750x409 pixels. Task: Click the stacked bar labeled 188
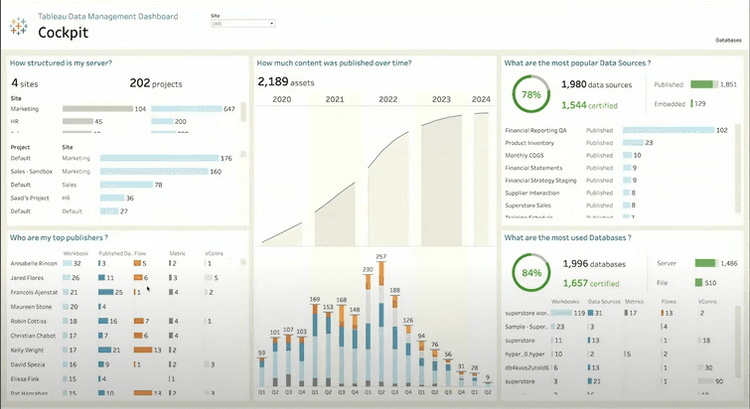(395, 341)
